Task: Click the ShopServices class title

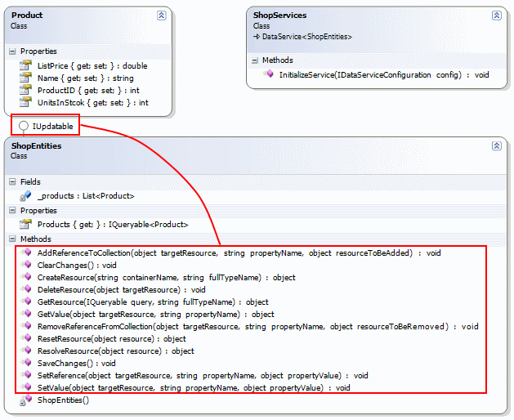Action: click(280, 16)
